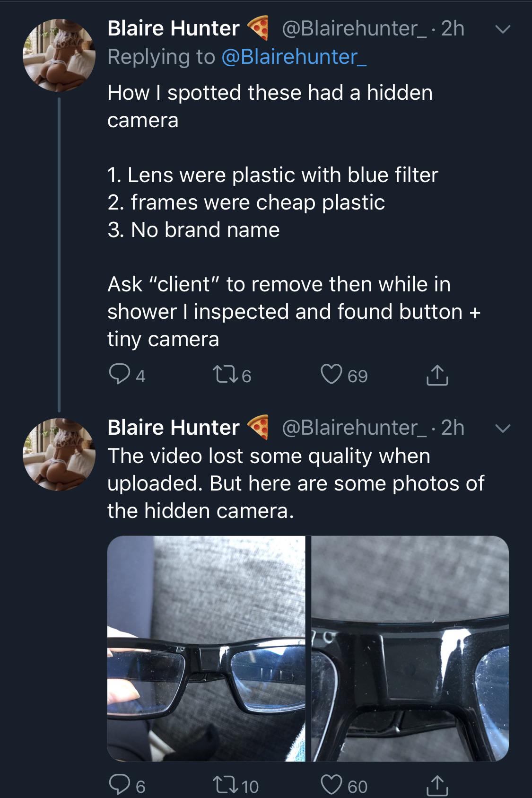The height and width of the screenshot is (798, 532).
Task: Tap the Blaire Hunter name on first tweet
Action: 173,28
